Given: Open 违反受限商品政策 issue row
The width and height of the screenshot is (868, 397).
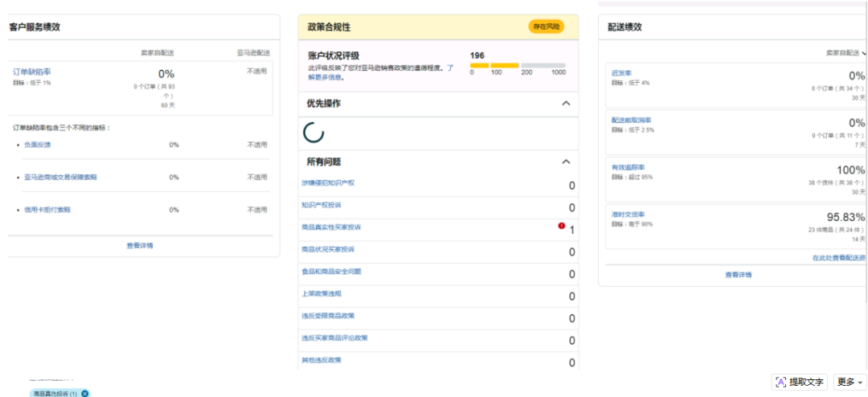Looking at the screenshot, I should 438,318.
